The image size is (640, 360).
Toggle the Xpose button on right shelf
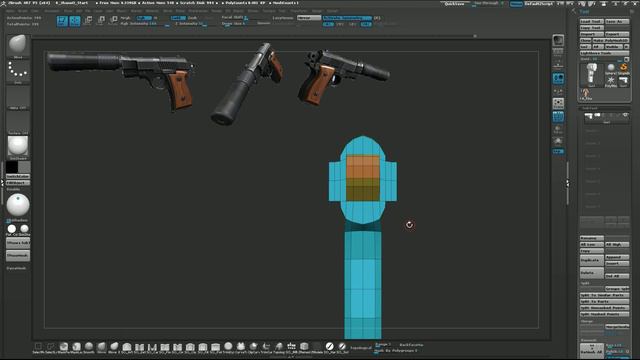coord(558,151)
